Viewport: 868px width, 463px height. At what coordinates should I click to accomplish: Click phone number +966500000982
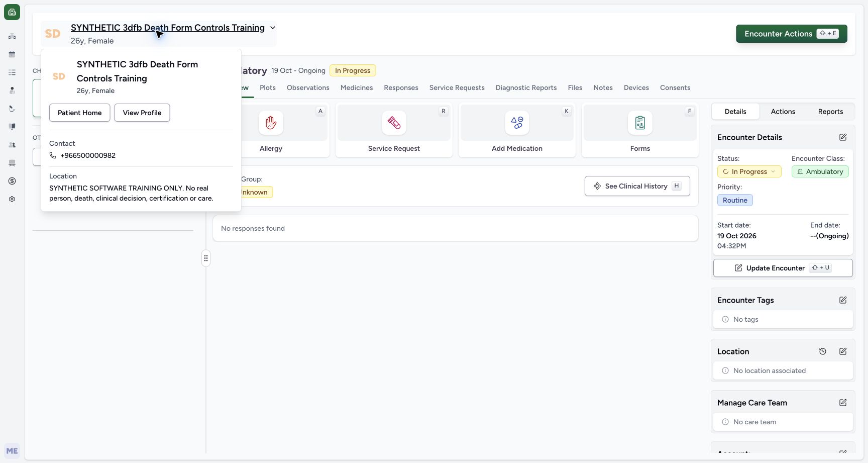coord(88,155)
